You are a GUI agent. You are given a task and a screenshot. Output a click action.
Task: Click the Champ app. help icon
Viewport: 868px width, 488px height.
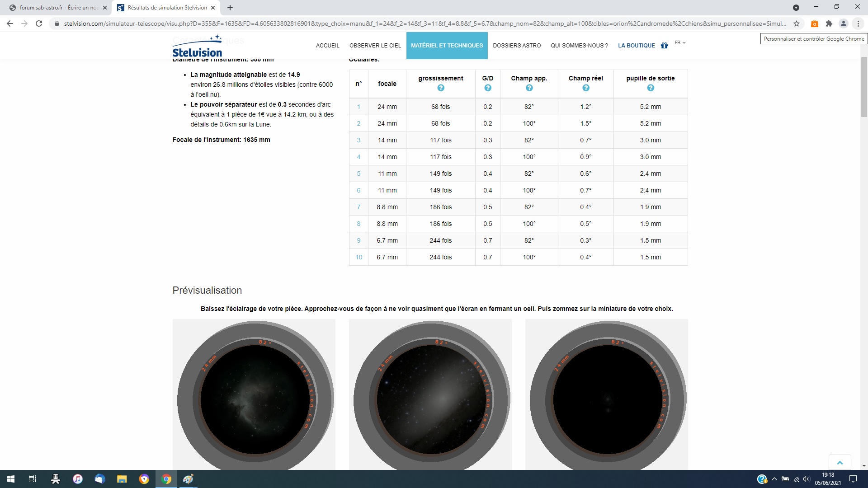pyautogui.click(x=529, y=88)
